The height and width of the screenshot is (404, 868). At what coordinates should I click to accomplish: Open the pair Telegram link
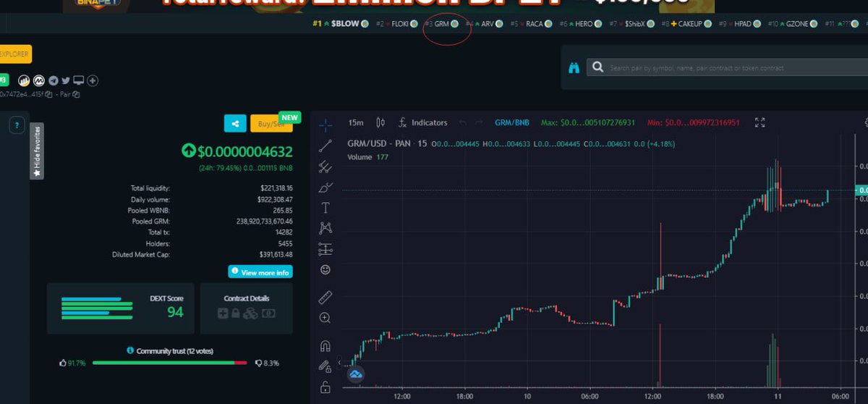pos(53,80)
